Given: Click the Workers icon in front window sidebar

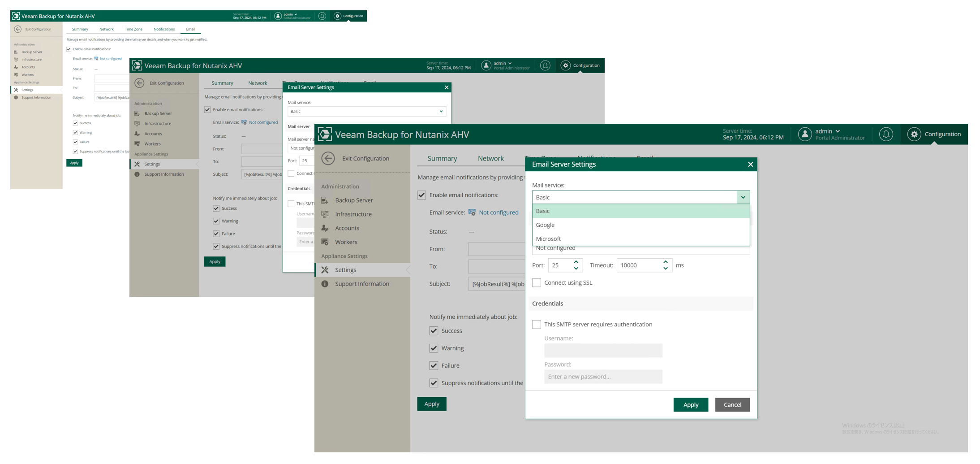Looking at the screenshot, I should (x=325, y=242).
